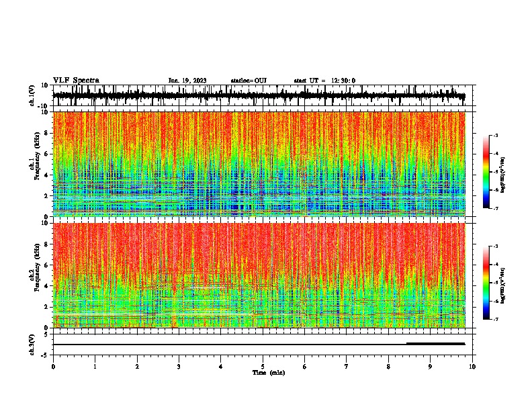Click the "station=OUI" header label

tap(249, 81)
